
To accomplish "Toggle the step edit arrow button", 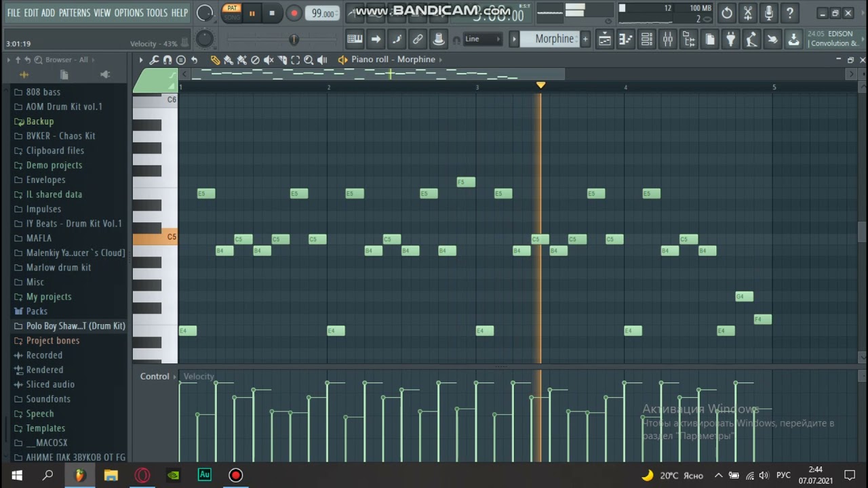I will tap(376, 39).
